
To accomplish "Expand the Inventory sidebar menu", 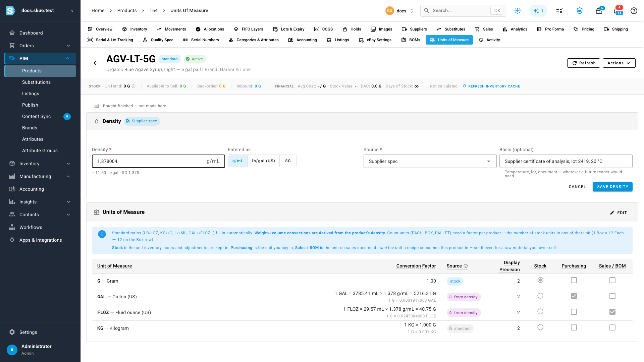I will point(40,164).
